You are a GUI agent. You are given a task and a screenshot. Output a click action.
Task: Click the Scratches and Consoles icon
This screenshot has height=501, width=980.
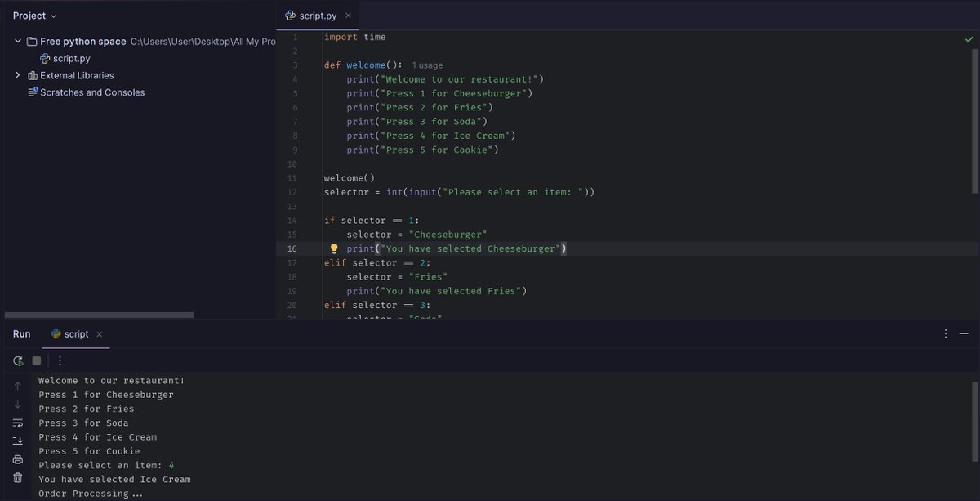coord(33,92)
